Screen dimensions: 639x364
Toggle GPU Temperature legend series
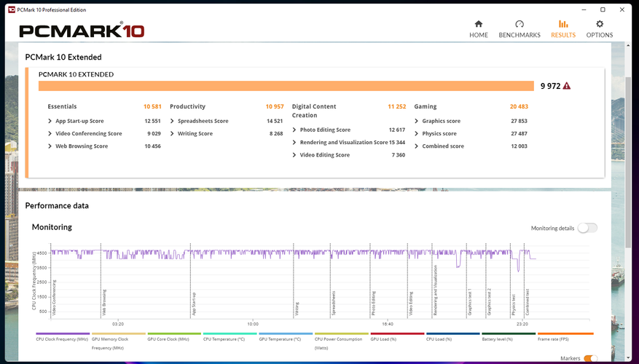[284, 339]
